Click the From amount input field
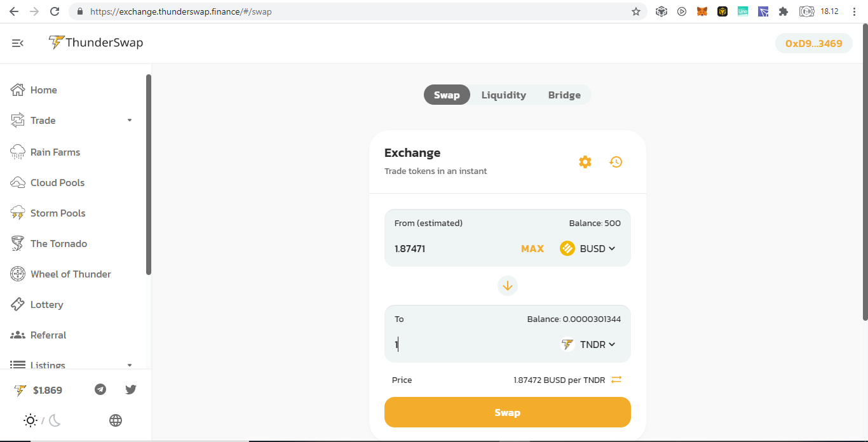868x442 pixels. (x=452, y=249)
